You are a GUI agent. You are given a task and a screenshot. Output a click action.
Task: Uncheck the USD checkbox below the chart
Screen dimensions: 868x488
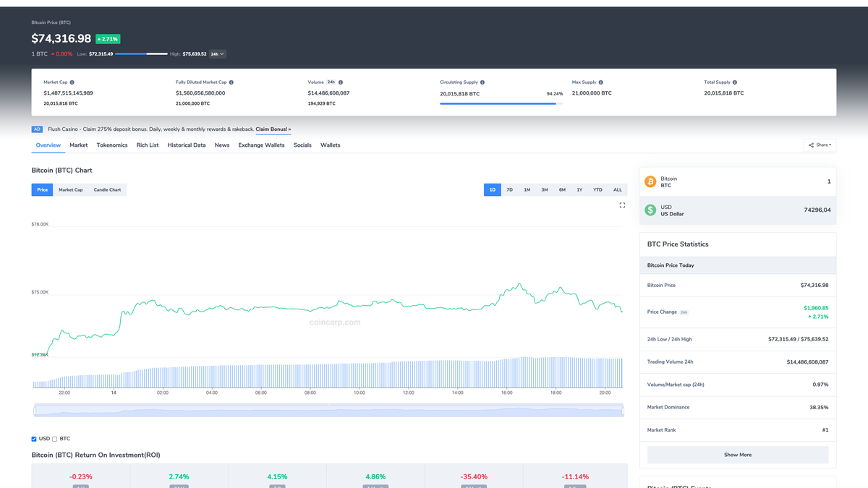point(33,439)
